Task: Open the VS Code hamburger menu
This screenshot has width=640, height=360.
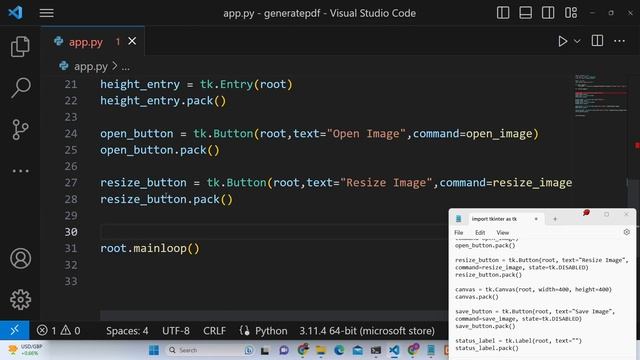Action: click(x=47, y=13)
